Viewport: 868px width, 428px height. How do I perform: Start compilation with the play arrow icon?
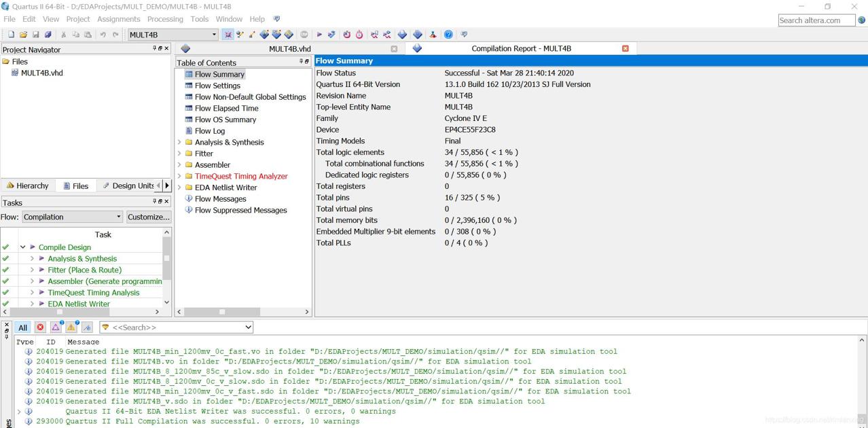[x=319, y=35]
